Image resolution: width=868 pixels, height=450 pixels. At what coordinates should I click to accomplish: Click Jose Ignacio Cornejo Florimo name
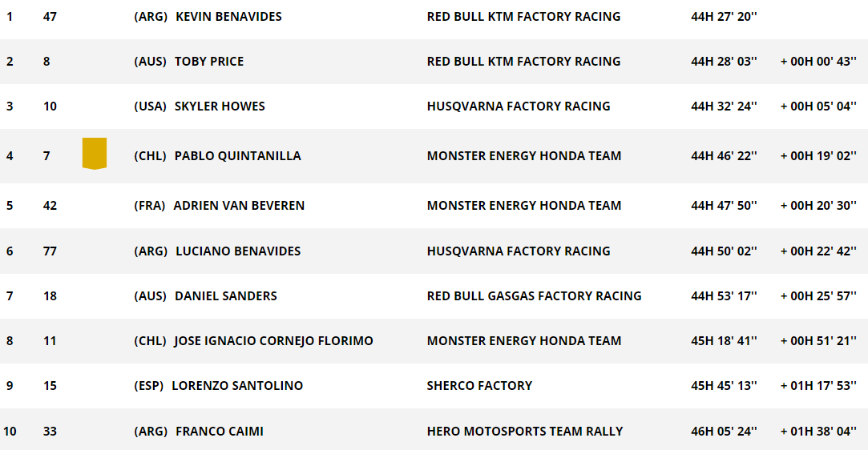[x=273, y=340]
